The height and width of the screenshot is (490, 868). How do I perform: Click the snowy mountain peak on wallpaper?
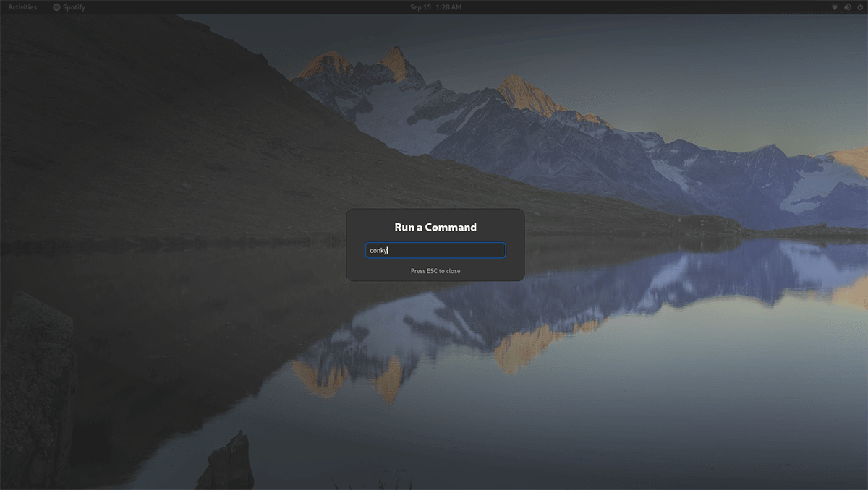394,61
